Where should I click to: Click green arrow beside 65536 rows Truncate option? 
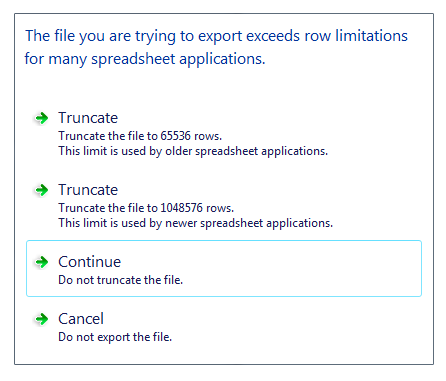[42, 118]
